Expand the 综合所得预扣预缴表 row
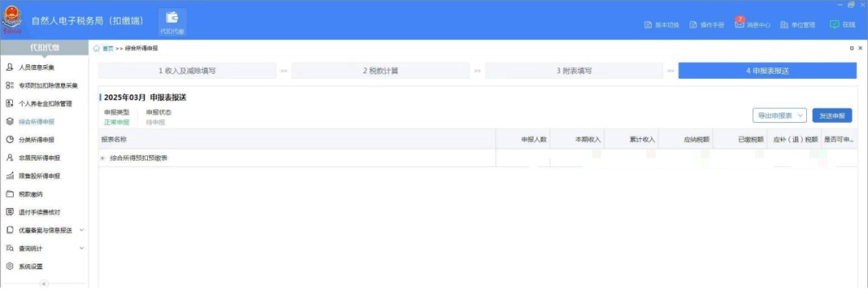The image size is (868, 295). (102, 158)
